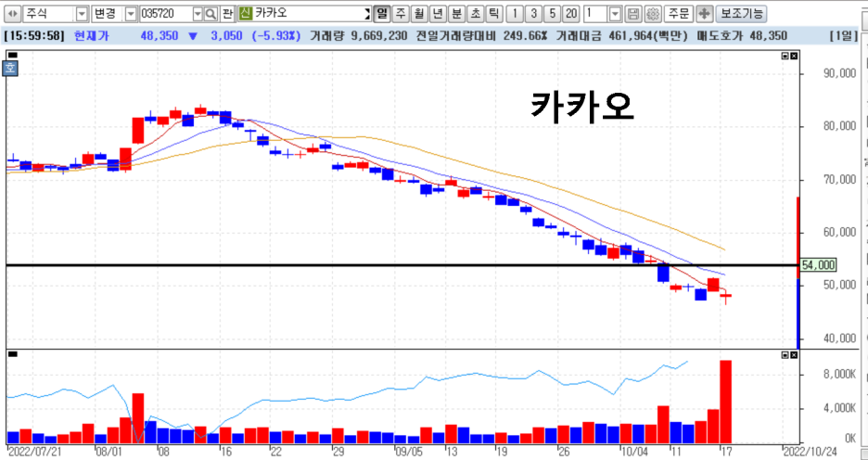Open the 주식 market type dropdown

(82, 13)
